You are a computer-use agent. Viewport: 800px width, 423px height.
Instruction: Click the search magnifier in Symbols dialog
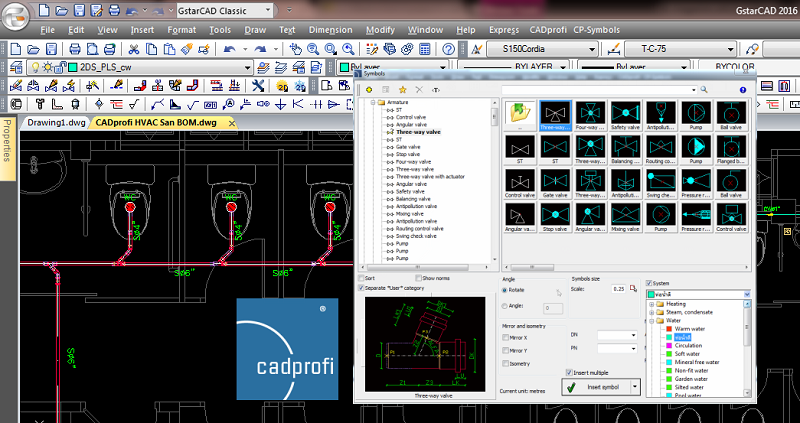tap(704, 90)
